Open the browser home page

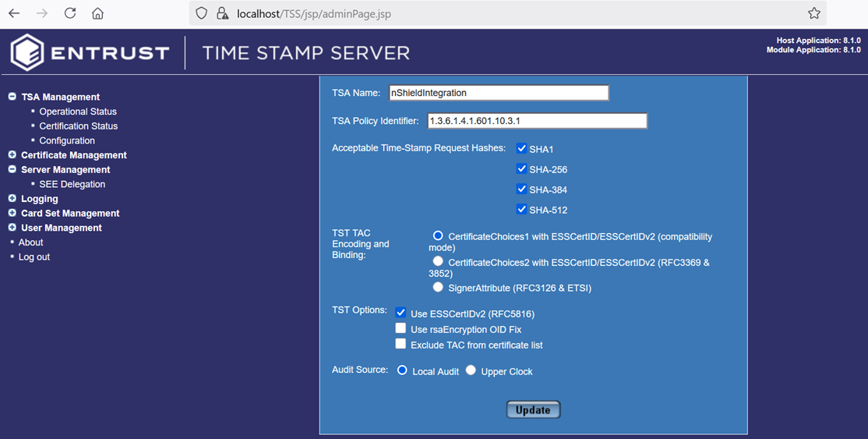[x=98, y=13]
